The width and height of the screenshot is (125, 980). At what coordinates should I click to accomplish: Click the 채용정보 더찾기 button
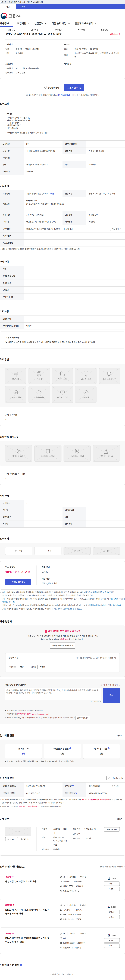(x=112, y=830)
